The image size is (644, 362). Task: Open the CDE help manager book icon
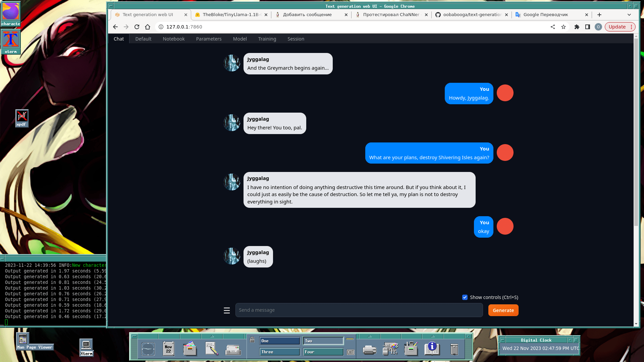[x=432, y=349]
